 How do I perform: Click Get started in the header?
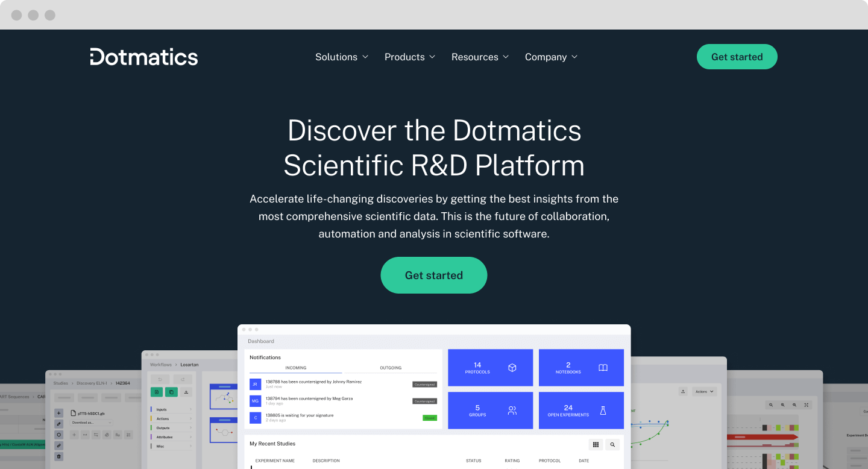[x=737, y=57]
